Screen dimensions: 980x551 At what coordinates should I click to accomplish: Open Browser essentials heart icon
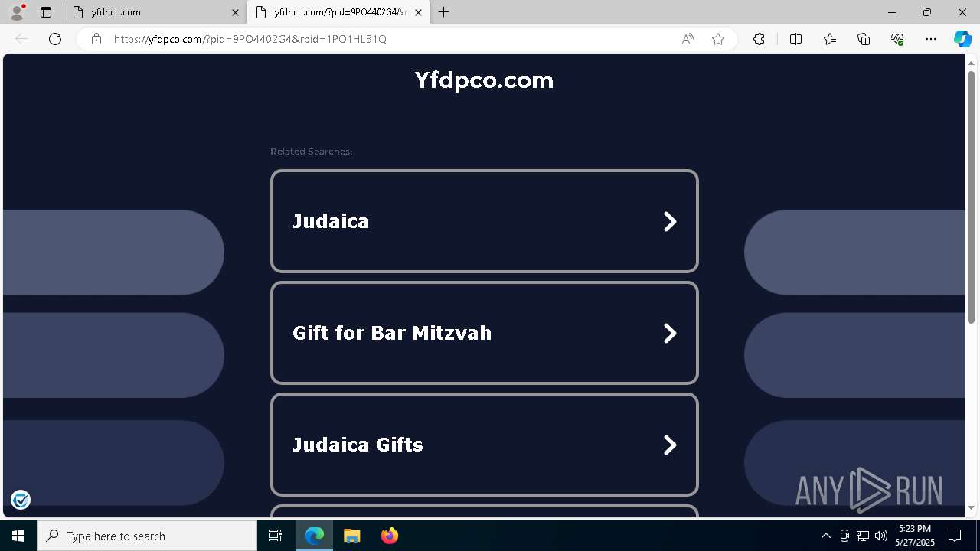tap(897, 39)
